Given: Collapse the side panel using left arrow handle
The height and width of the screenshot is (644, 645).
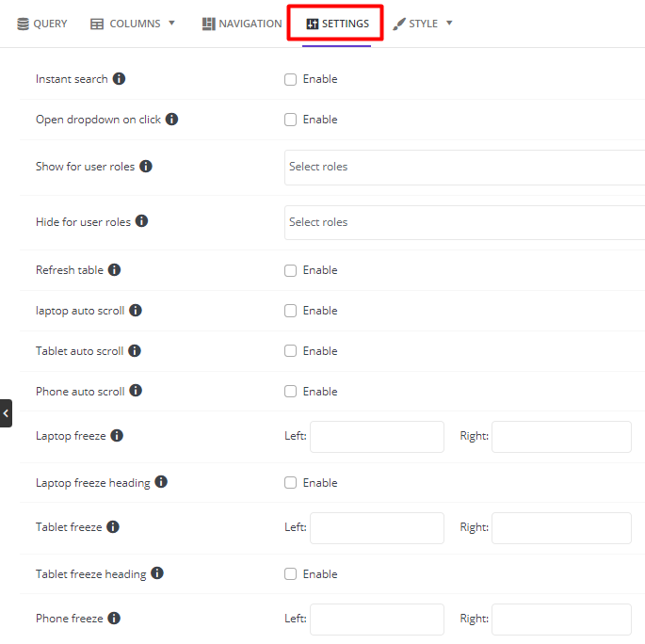Looking at the screenshot, I should click(x=6, y=413).
